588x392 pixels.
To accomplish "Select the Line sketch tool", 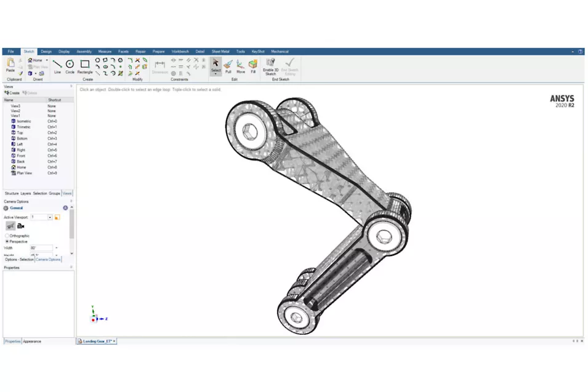I will 57,65.
